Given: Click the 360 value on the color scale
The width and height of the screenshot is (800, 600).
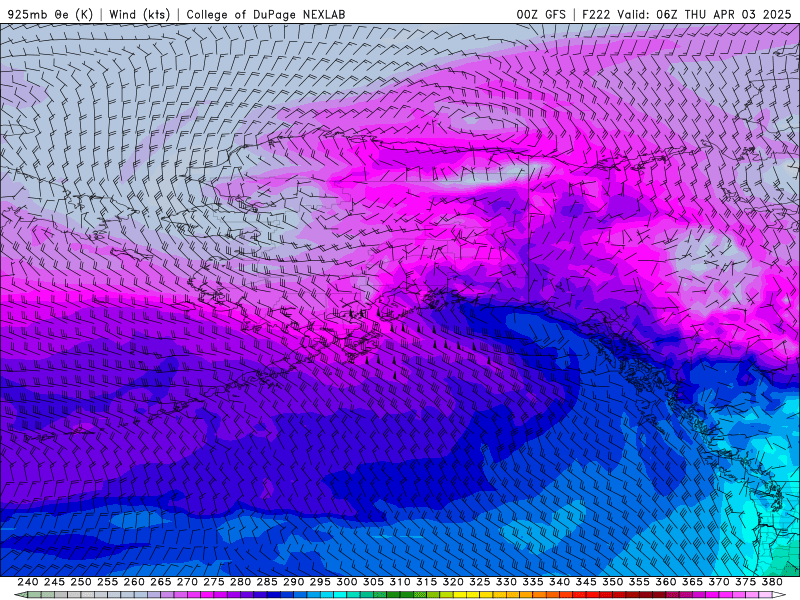Looking at the screenshot, I should pos(666,582).
